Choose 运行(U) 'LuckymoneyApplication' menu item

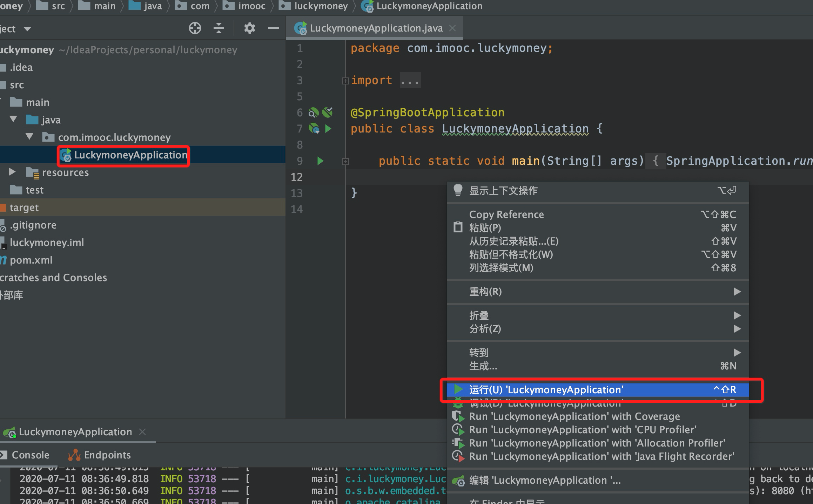pyautogui.click(x=598, y=390)
